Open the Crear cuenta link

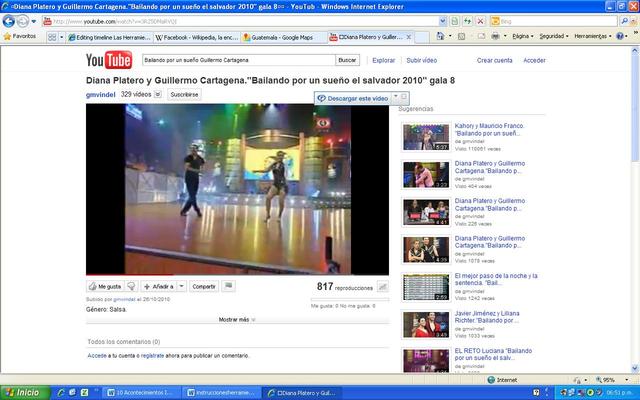pyautogui.click(x=494, y=60)
